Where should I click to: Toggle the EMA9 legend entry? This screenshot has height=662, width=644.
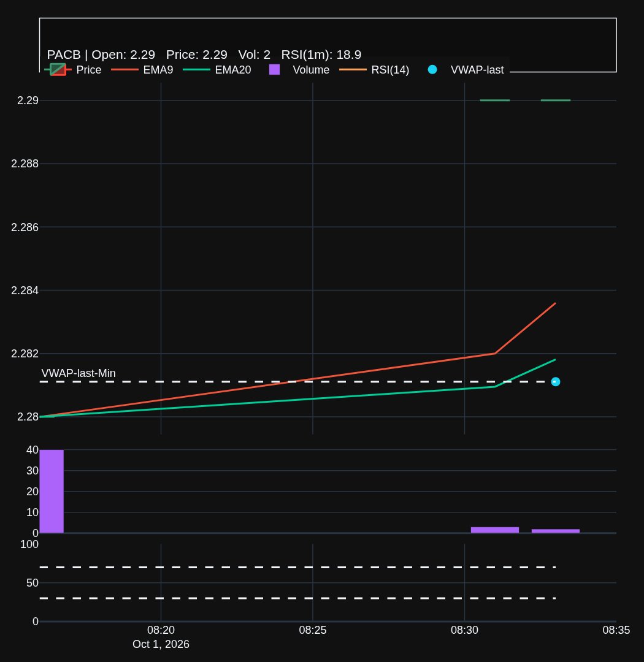tap(142, 70)
